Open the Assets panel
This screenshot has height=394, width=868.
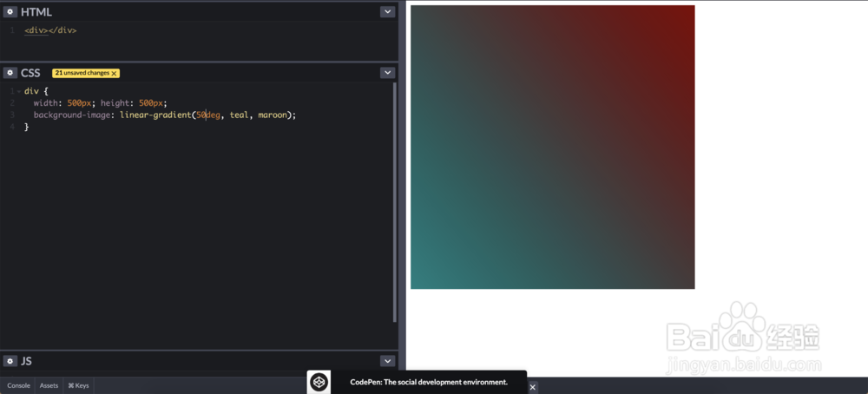click(x=49, y=385)
